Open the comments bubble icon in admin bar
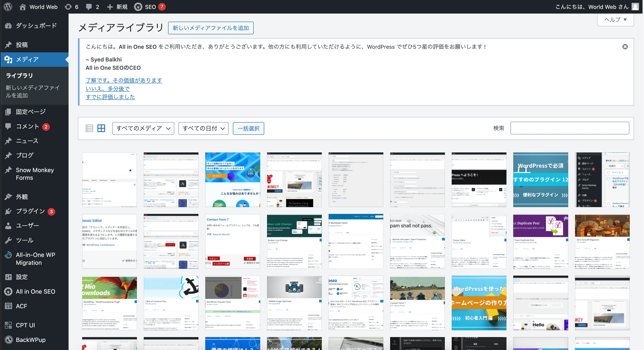This screenshot has height=350, width=644. click(x=89, y=7)
